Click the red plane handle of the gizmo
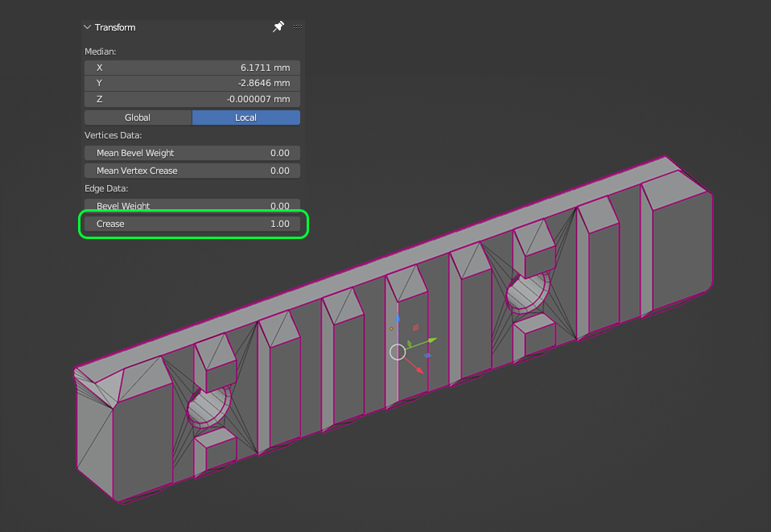Screen dimensions: 771x532 pyautogui.click(x=415, y=328)
